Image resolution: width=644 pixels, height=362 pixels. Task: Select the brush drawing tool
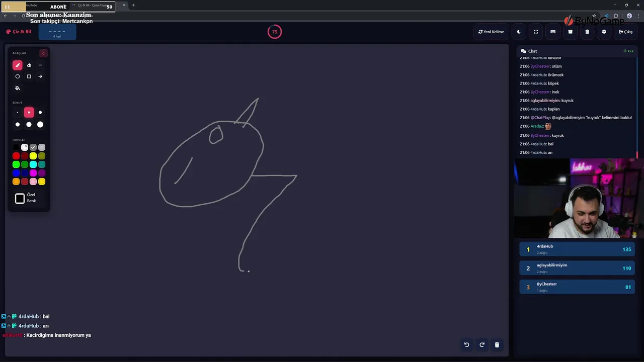(x=18, y=65)
